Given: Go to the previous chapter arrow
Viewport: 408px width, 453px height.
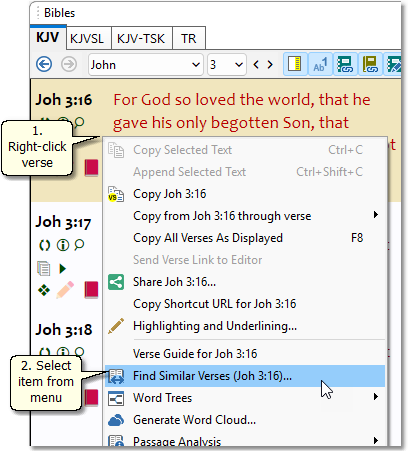Looking at the screenshot, I should coord(256,64).
